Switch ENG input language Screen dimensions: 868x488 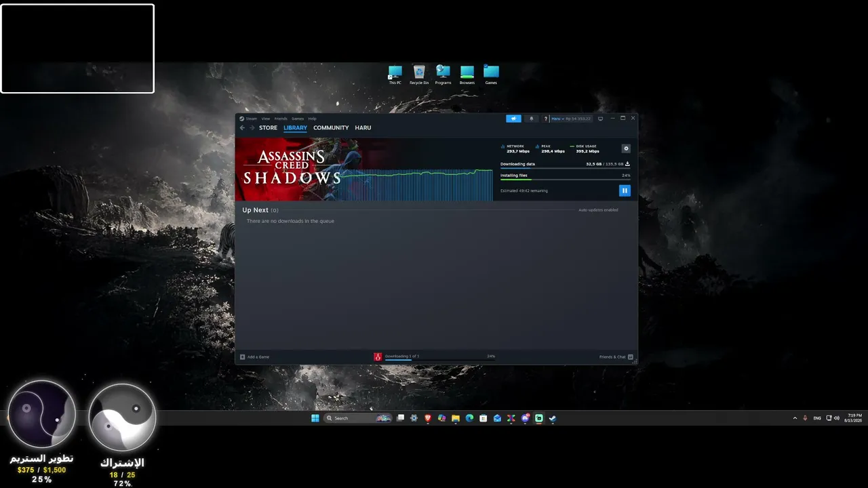pyautogui.click(x=817, y=418)
